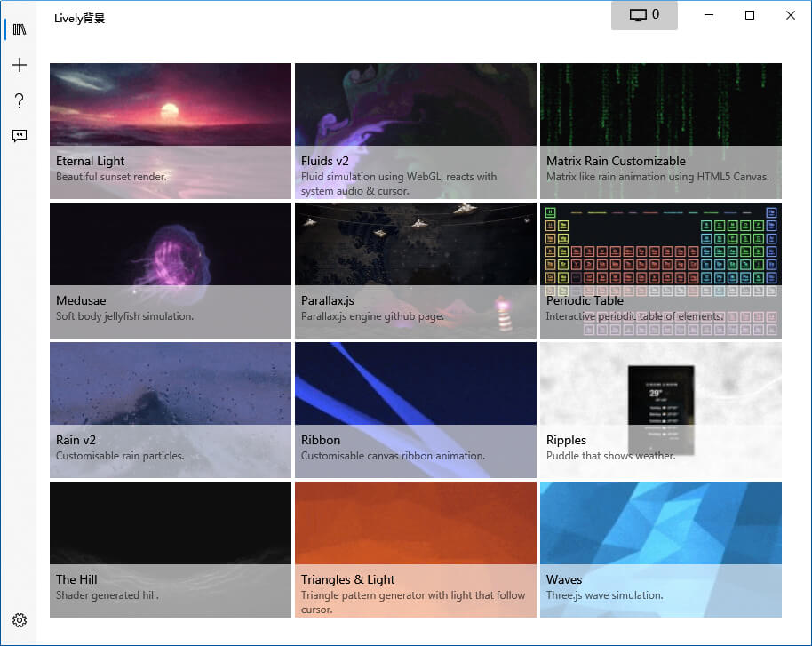Open the display selector showing 0
This screenshot has width=812, height=646.
click(644, 15)
